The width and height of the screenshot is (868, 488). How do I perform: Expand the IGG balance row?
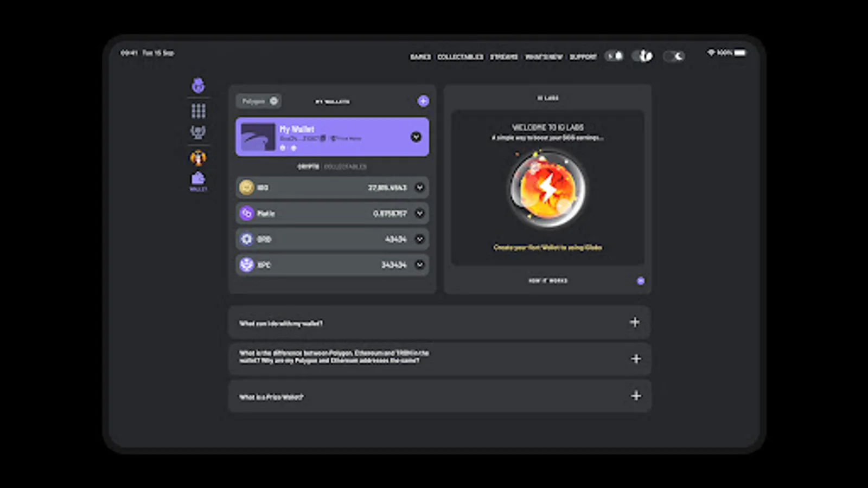[419, 187]
